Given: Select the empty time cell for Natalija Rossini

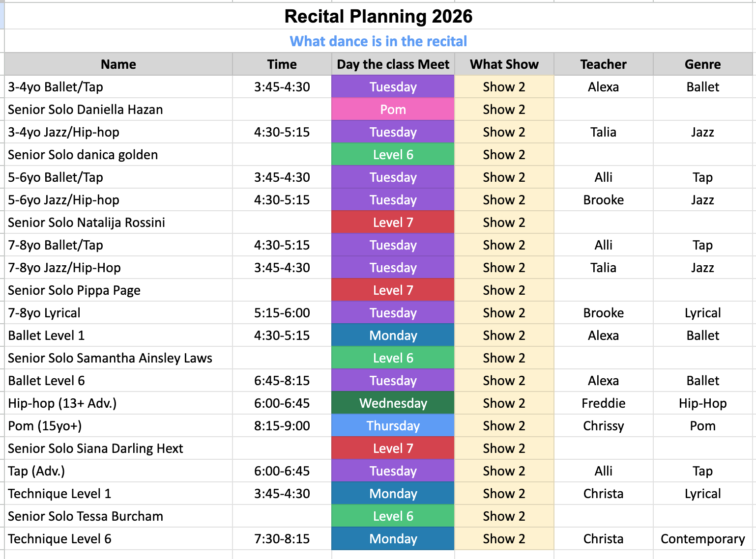Looking at the screenshot, I should coord(282,223).
